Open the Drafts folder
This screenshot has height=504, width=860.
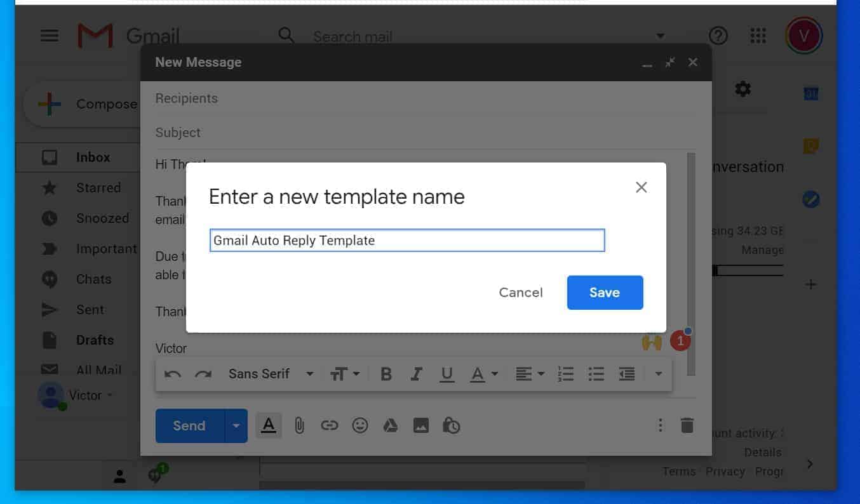pos(95,340)
